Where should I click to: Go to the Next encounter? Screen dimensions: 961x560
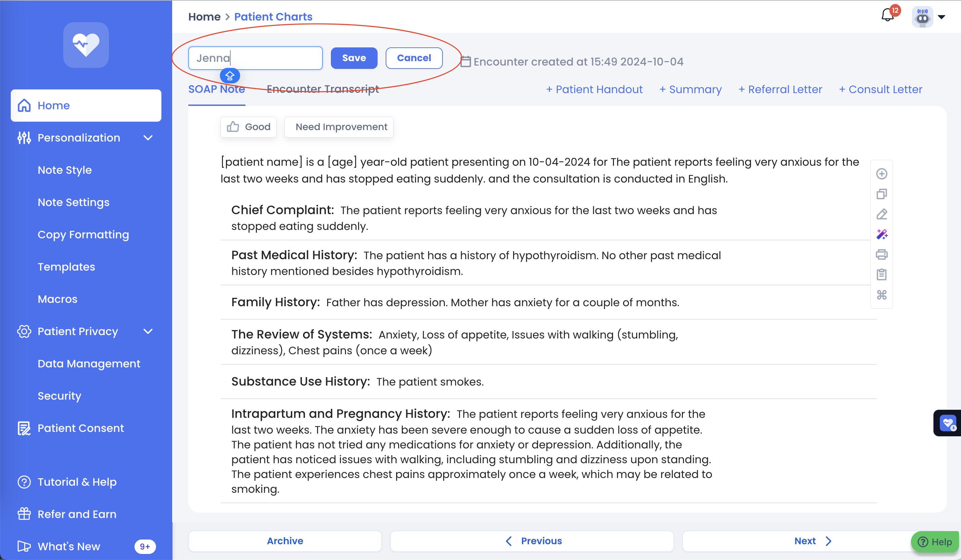[812, 541]
